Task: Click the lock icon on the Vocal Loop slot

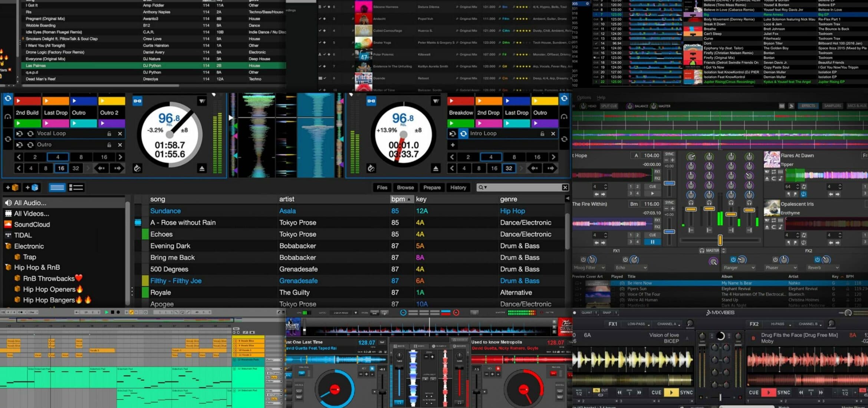Action: 109,133
